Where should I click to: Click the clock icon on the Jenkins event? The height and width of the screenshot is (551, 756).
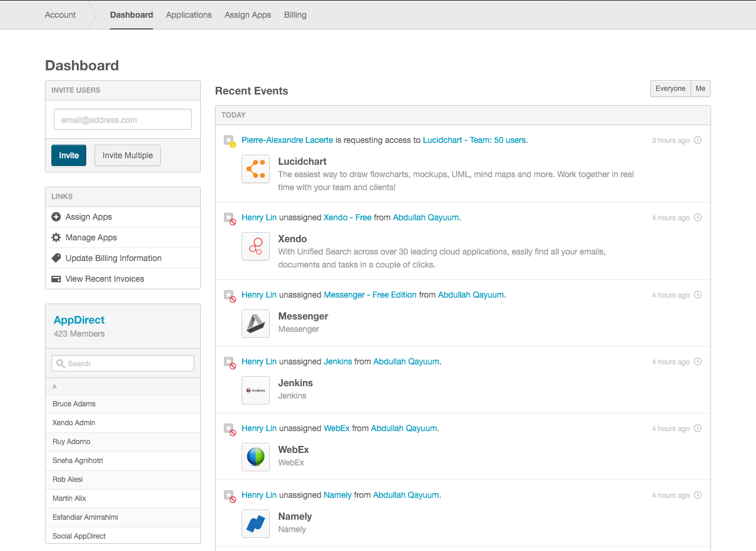tap(698, 361)
